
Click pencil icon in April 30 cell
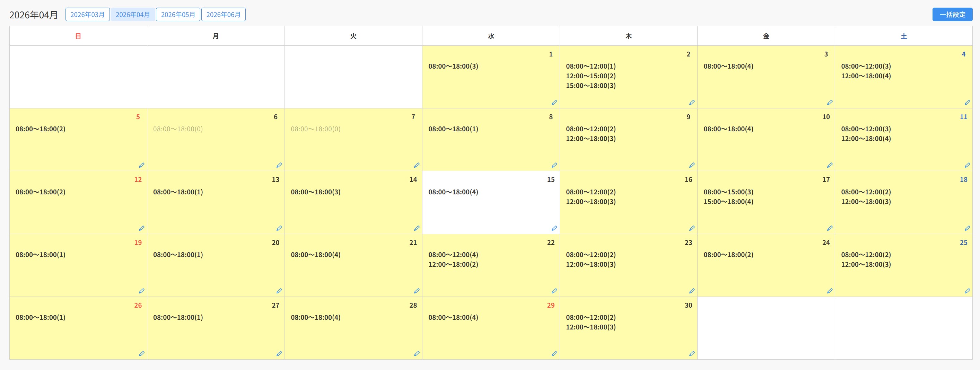[692, 354]
